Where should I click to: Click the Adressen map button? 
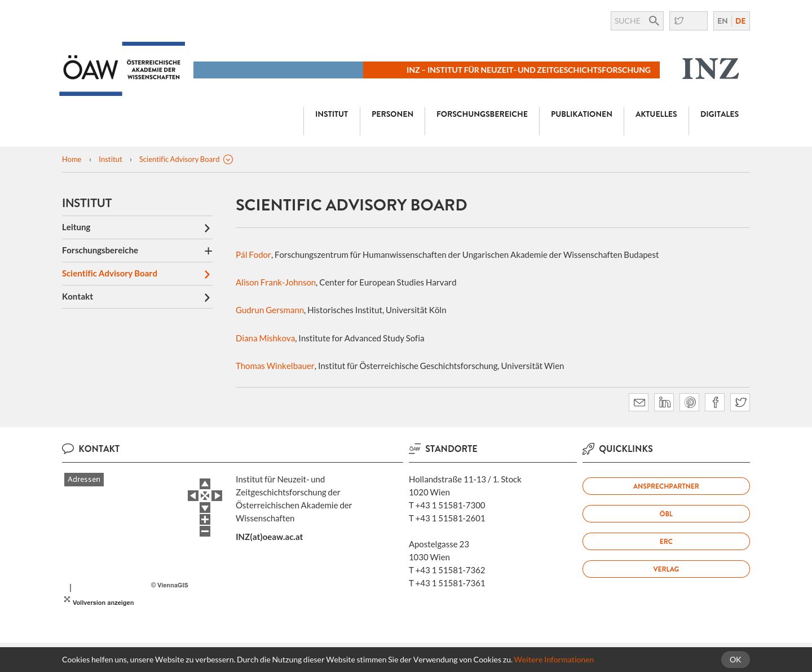click(x=84, y=480)
